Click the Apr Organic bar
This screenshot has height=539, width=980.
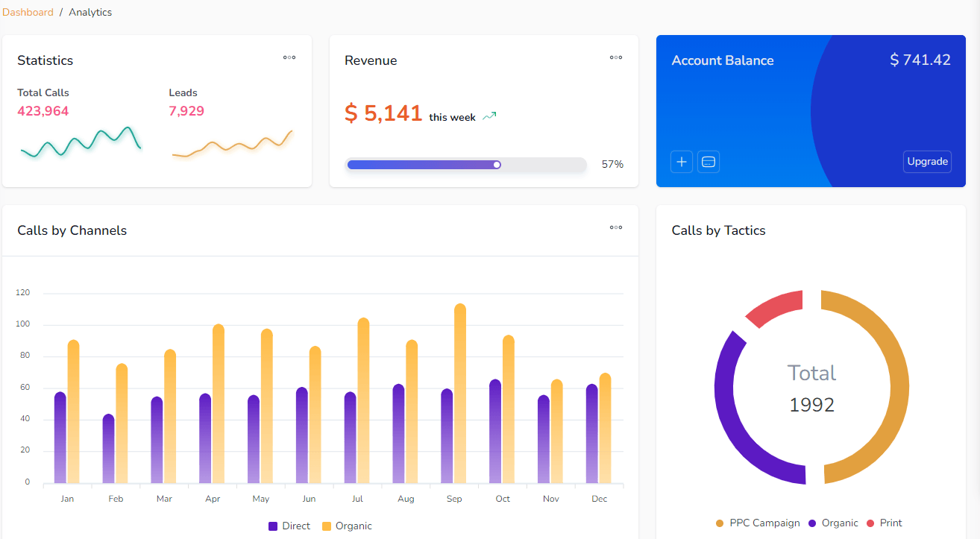(219, 403)
